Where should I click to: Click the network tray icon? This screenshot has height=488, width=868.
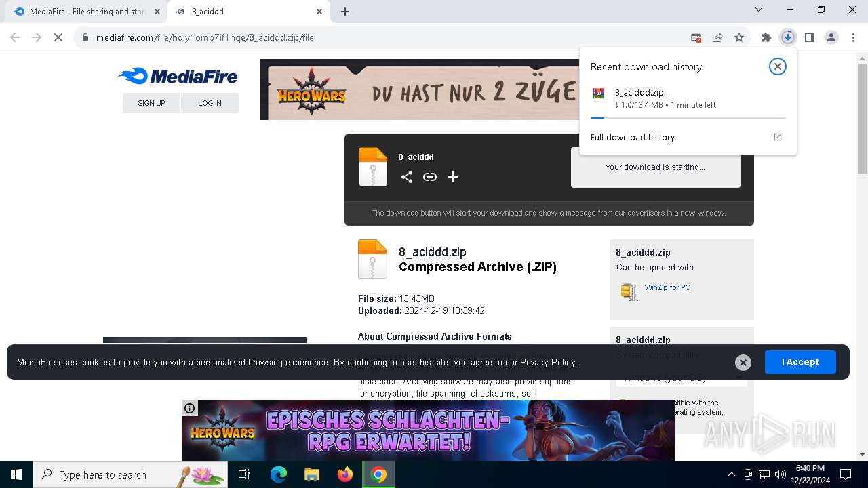[764, 474]
